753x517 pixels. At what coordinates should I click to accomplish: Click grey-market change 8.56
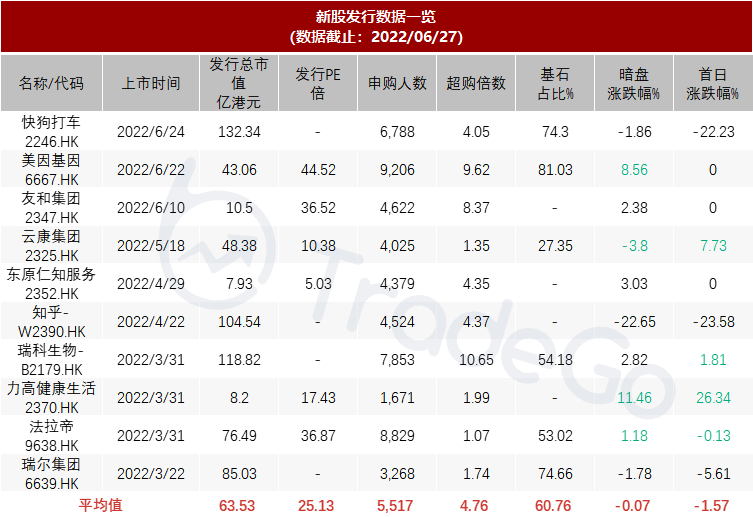point(634,170)
